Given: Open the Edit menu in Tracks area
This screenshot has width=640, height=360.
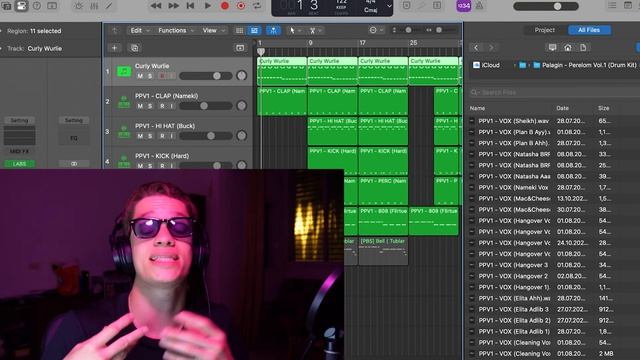Looking at the screenshot, I should (139, 31).
